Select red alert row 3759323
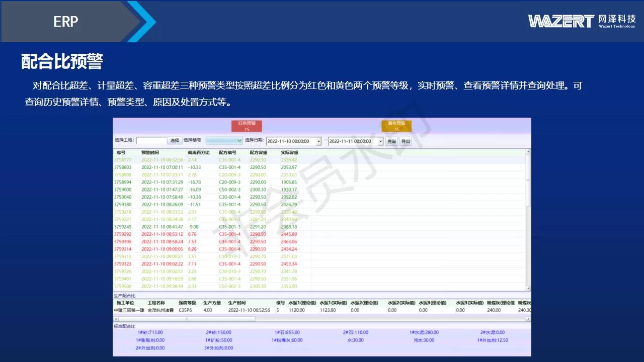The height and width of the screenshot is (362, 644). [319, 264]
